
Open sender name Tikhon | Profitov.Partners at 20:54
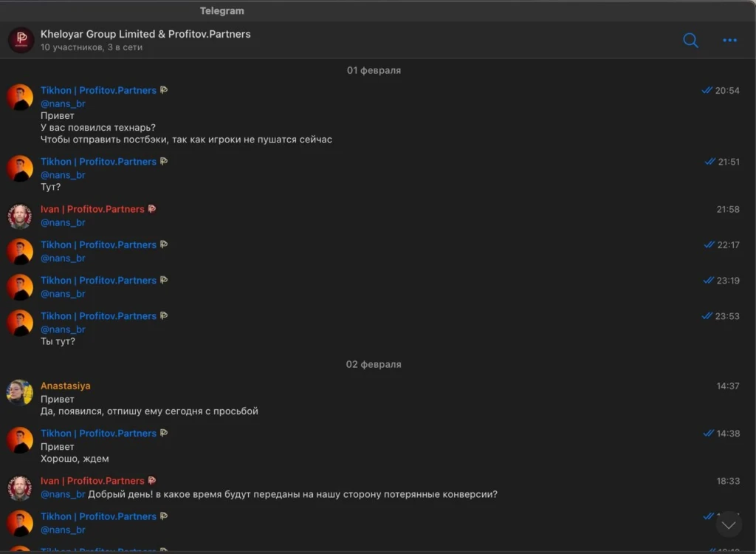pos(98,90)
